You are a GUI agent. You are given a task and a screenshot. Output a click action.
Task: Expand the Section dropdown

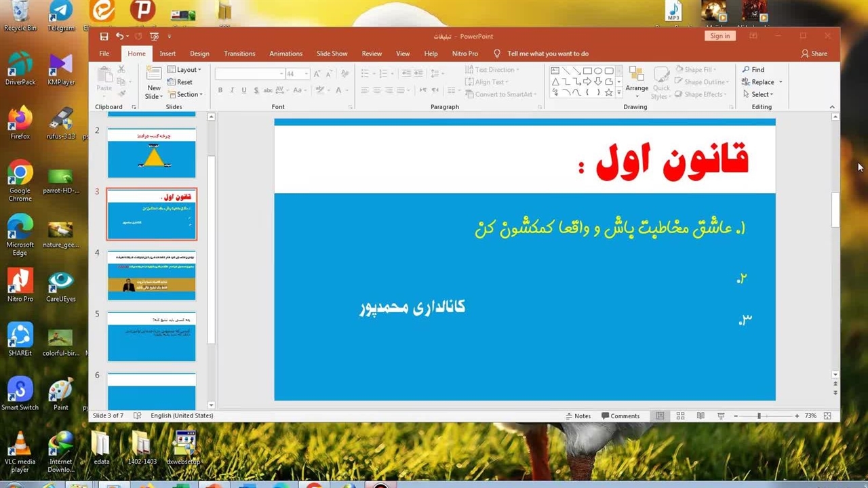click(x=185, y=95)
